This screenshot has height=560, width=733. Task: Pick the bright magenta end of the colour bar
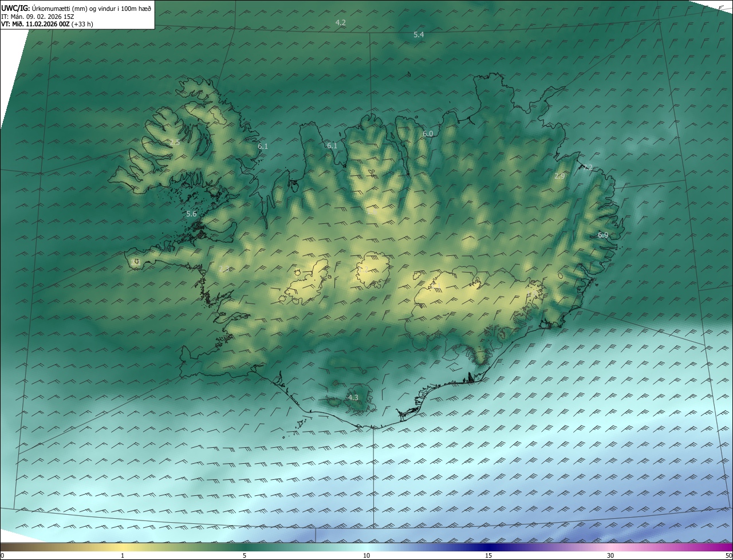[x=722, y=547]
